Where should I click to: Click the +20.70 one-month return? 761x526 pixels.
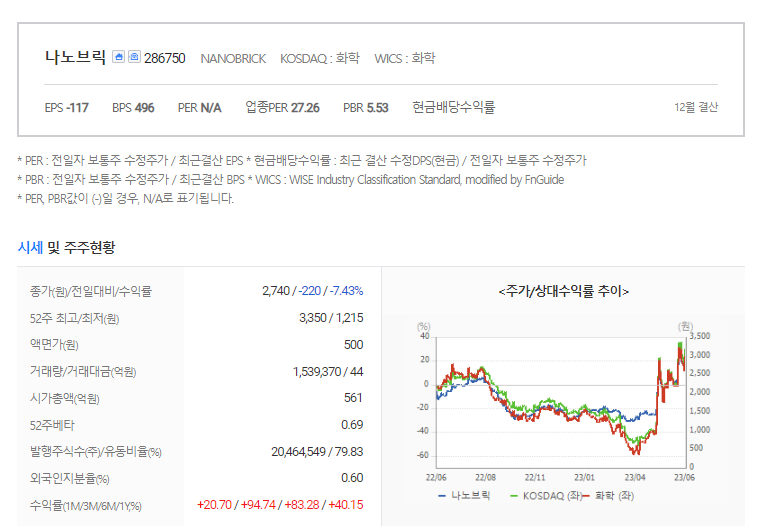(214, 505)
